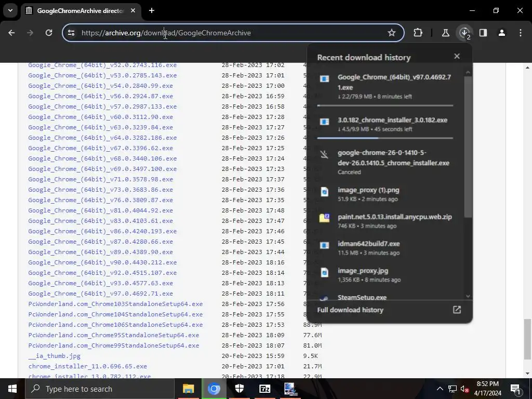Screen dimensions: 532x399
Task: Open File Explorer from taskbar
Action: tap(188, 389)
